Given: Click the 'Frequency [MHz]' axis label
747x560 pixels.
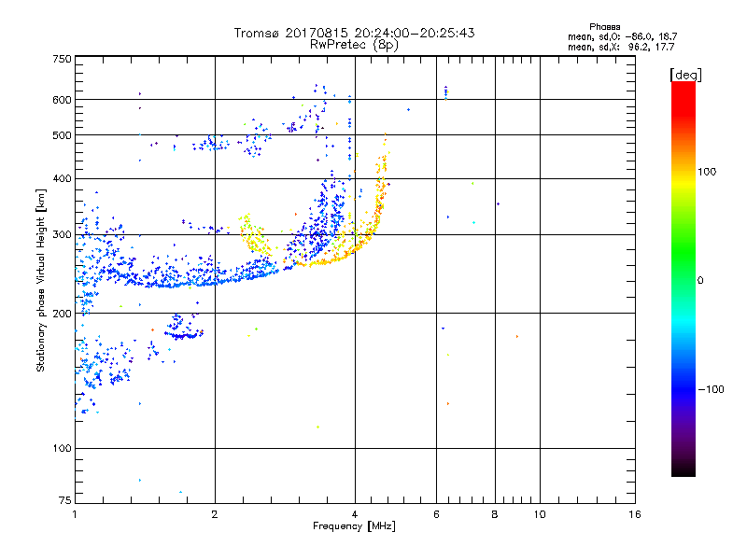Looking at the screenshot, I should (354, 526).
